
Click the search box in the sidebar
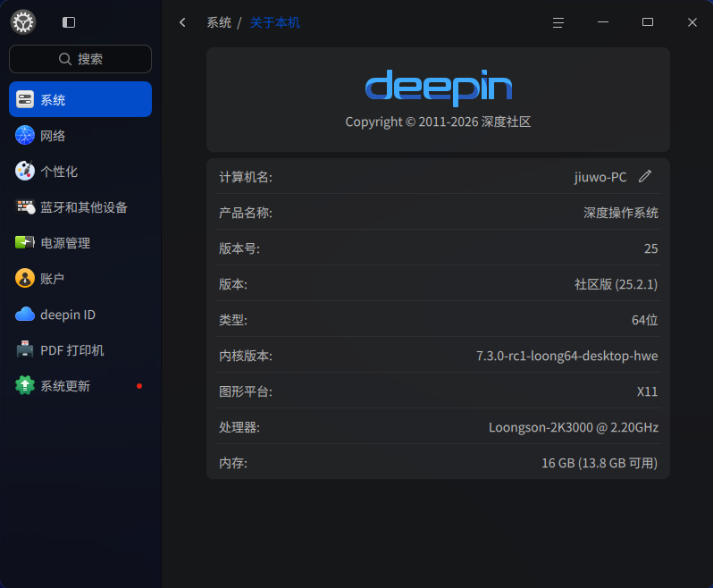coord(80,59)
